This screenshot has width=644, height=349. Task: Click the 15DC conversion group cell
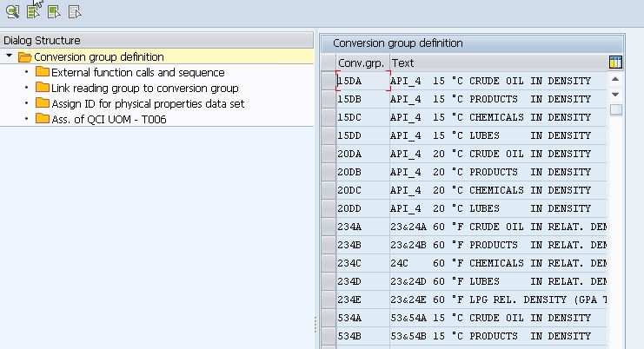[363, 117]
